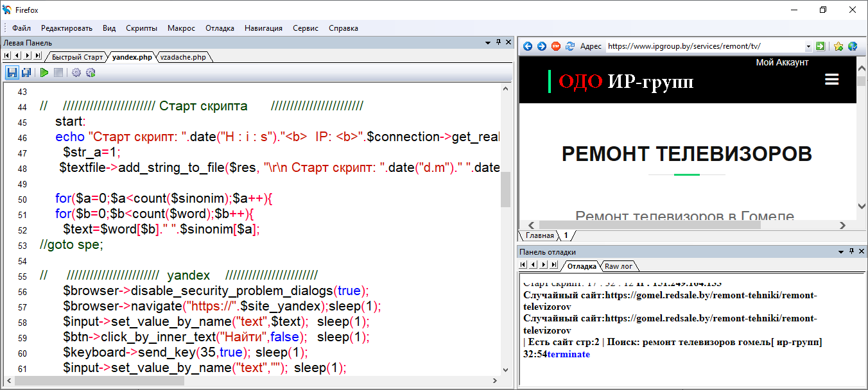The width and height of the screenshot is (868, 390).
Task: Click the Мой Аккаунт link
Action: pos(781,62)
